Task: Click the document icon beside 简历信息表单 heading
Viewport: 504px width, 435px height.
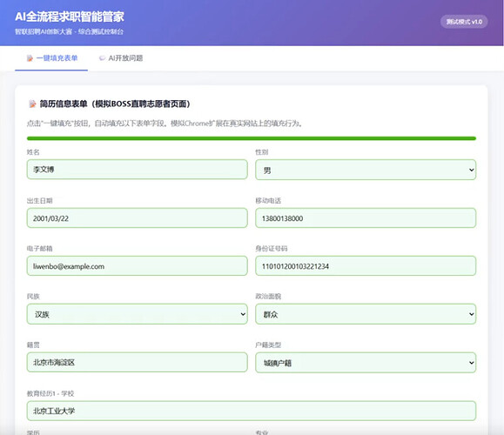Action: coord(32,104)
